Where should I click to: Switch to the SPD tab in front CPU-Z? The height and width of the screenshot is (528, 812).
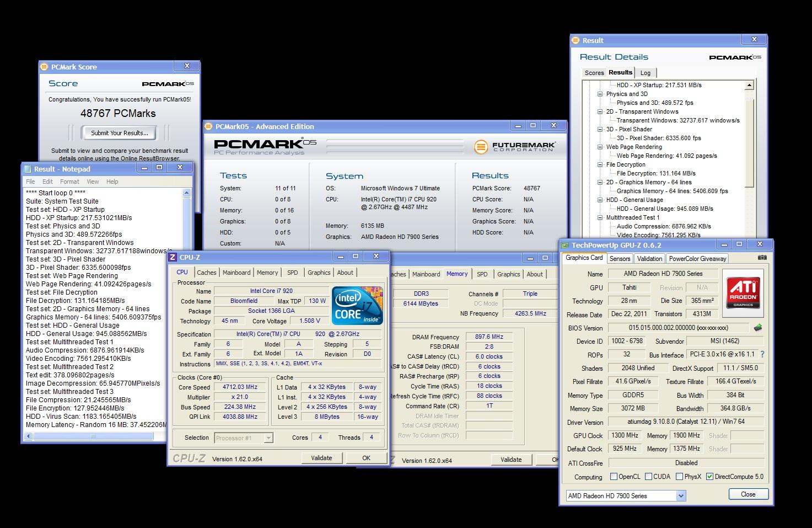pyautogui.click(x=293, y=273)
